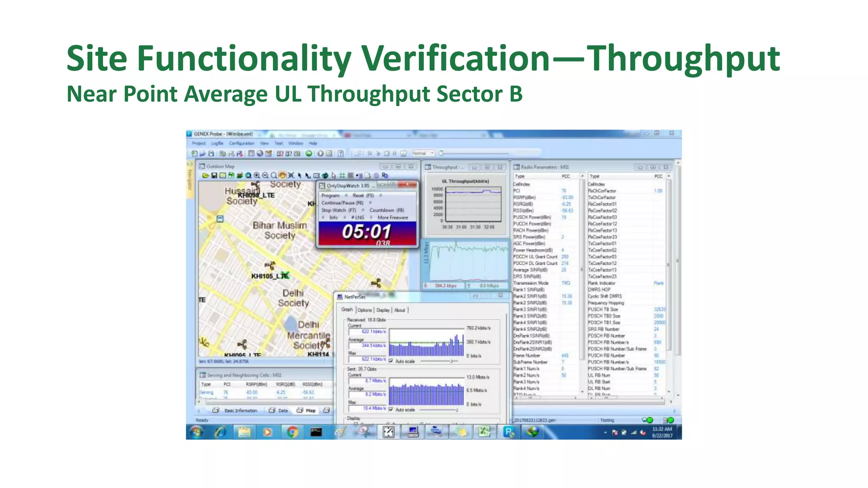Click the GENEX Probe P icon on taskbar
868x488 pixels.
(509, 432)
